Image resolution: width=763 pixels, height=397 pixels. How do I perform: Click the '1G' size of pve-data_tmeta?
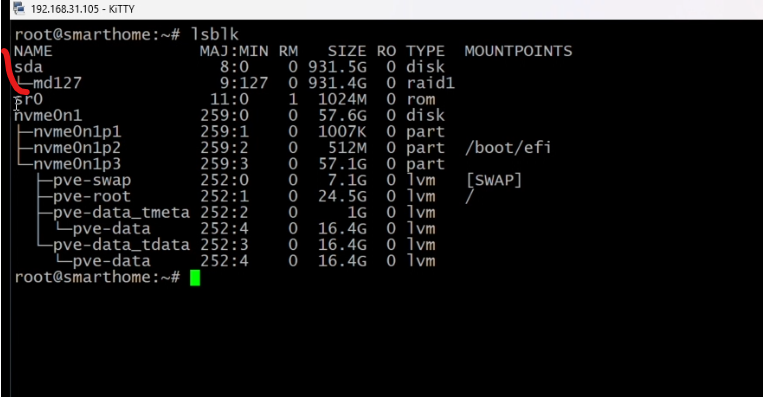point(357,213)
